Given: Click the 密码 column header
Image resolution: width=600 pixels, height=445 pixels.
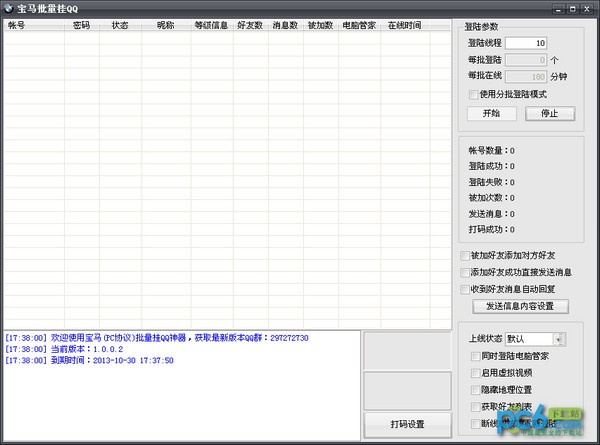Looking at the screenshot, I should (82, 25).
